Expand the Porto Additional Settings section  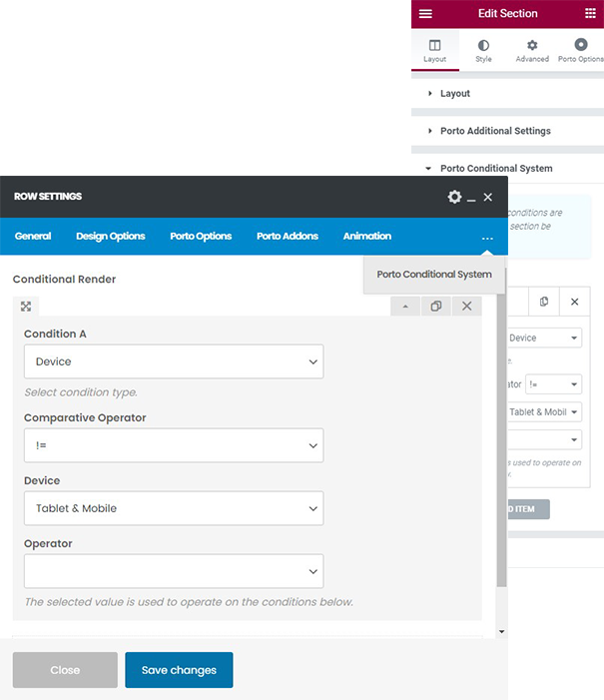point(495,131)
